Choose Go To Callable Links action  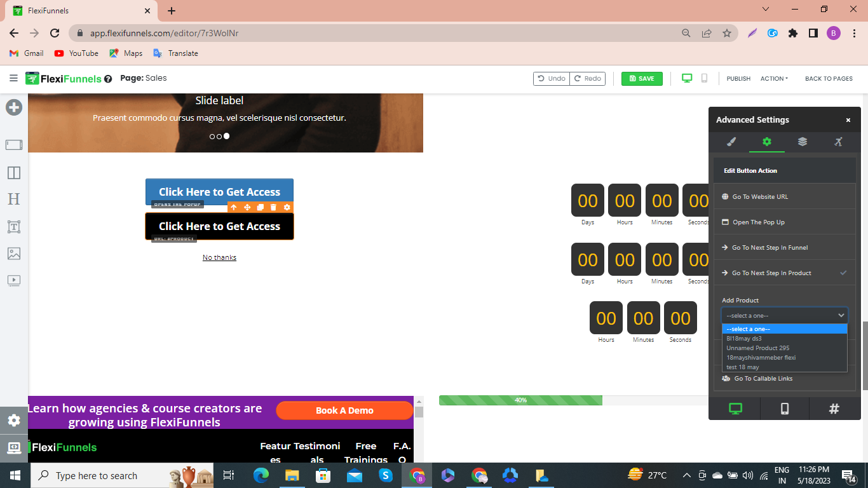(x=785, y=378)
